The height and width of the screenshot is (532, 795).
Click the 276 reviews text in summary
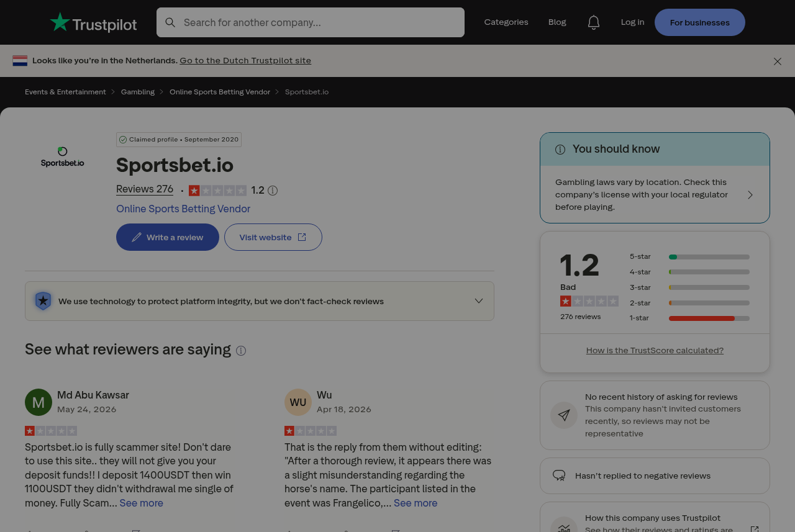pyautogui.click(x=581, y=317)
